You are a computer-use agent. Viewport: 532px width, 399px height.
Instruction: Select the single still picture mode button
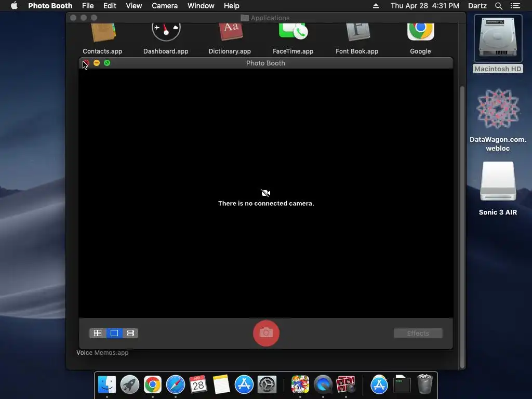pos(114,333)
